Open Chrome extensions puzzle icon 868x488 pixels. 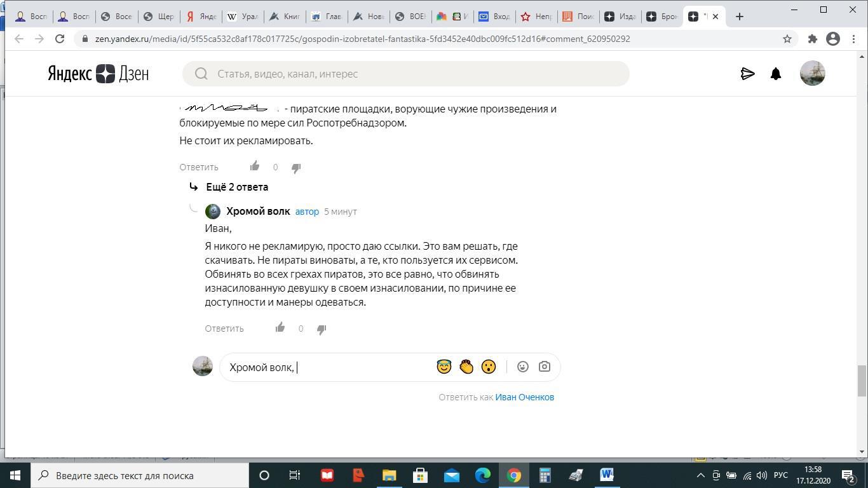click(x=812, y=39)
